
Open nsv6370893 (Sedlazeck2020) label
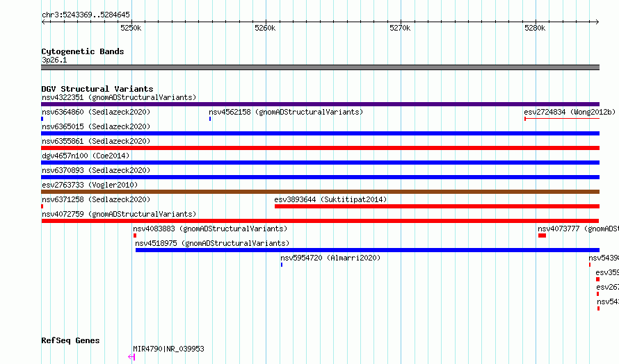[96, 170]
